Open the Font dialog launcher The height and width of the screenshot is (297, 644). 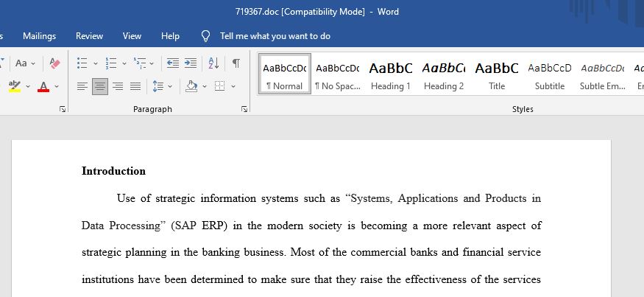pos(63,109)
